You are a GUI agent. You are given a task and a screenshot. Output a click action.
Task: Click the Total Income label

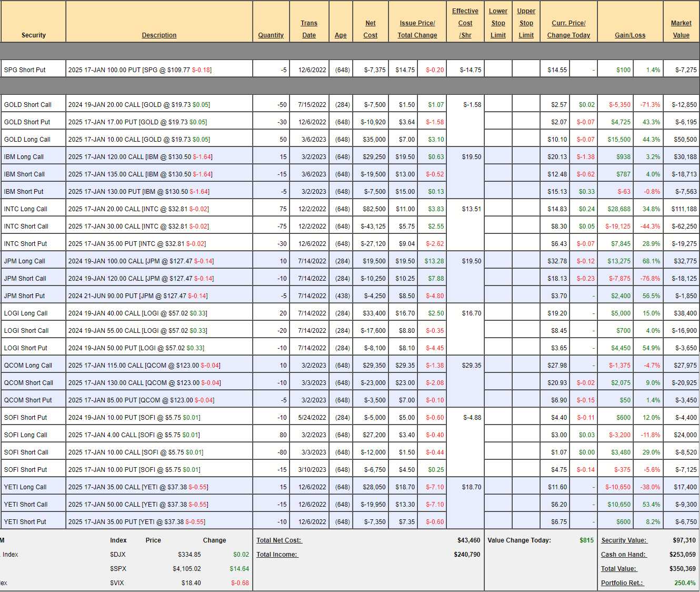pos(277,555)
